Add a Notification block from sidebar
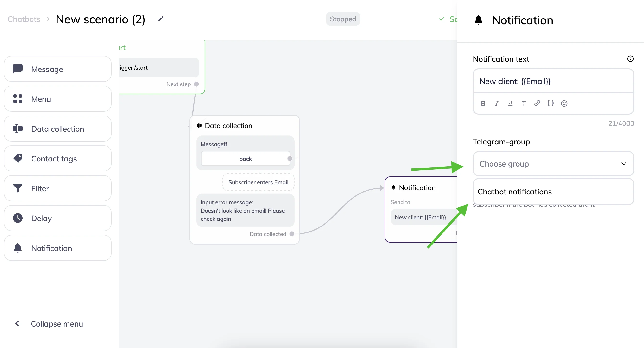Image resolution: width=644 pixels, height=348 pixels. point(58,248)
